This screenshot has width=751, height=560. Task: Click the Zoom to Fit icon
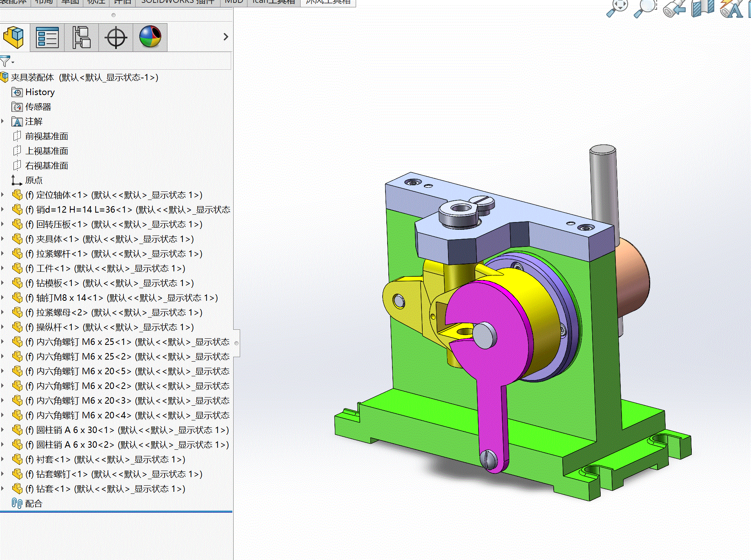(617, 7)
